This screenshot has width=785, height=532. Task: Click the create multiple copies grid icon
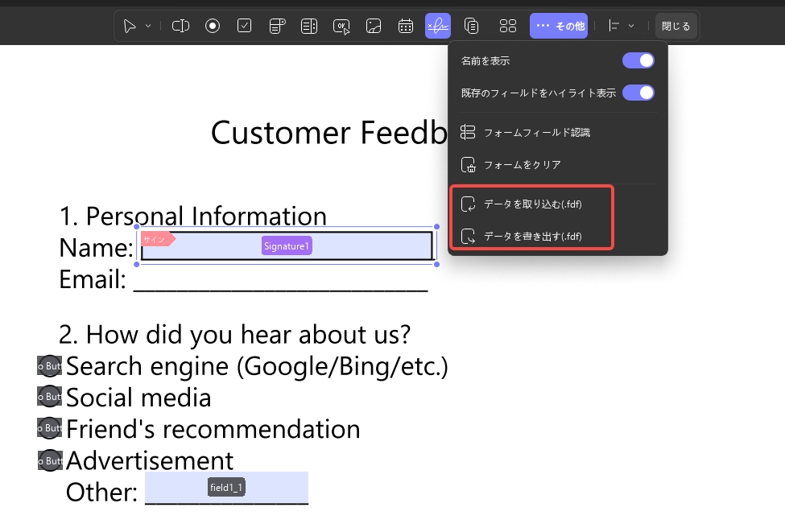click(x=508, y=26)
